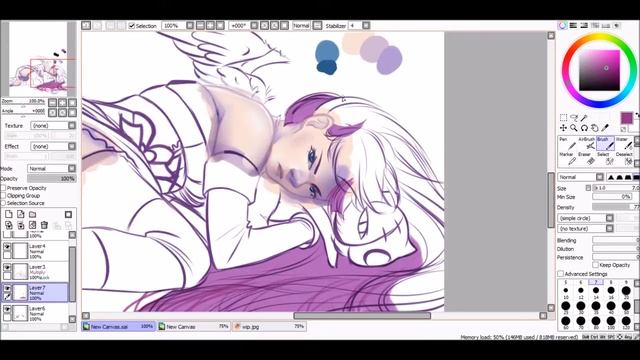Image resolution: width=640 pixels, height=360 pixels.
Task: Expand Advanced Settings checkbox
Action: pos(560,274)
